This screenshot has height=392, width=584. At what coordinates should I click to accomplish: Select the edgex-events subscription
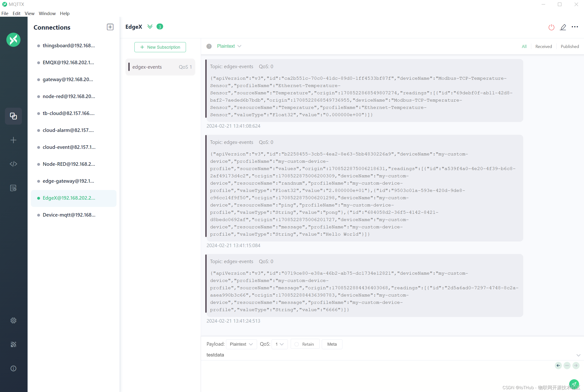[160, 67]
